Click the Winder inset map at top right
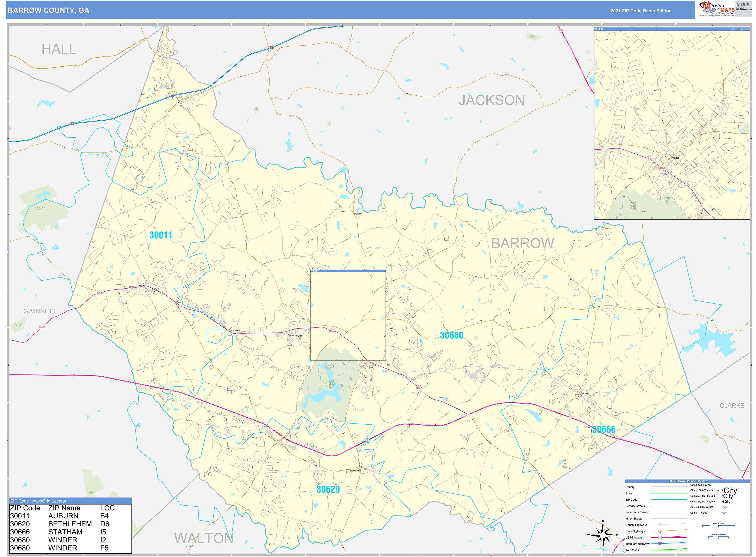This screenshot has width=756, height=557. (x=672, y=123)
